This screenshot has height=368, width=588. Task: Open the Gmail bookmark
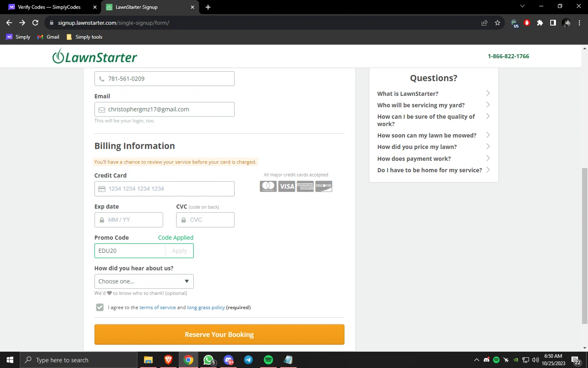tap(48, 37)
